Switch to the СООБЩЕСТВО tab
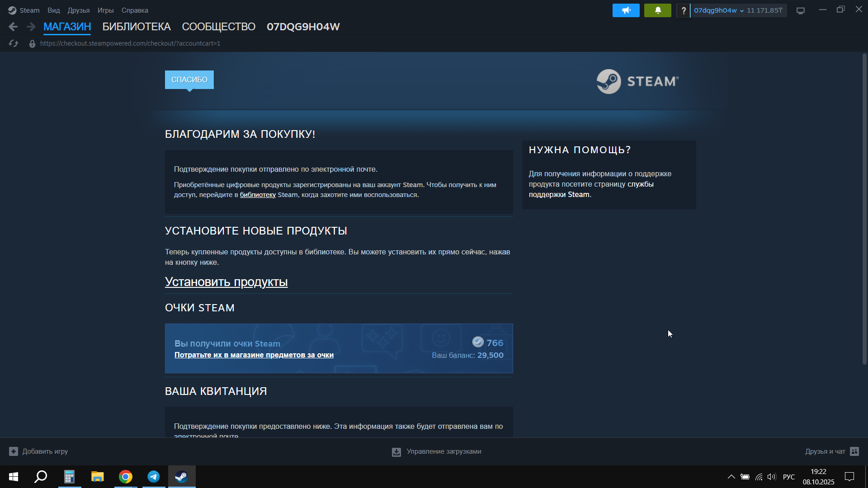Viewport: 868px width, 488px height. point(218,27)
